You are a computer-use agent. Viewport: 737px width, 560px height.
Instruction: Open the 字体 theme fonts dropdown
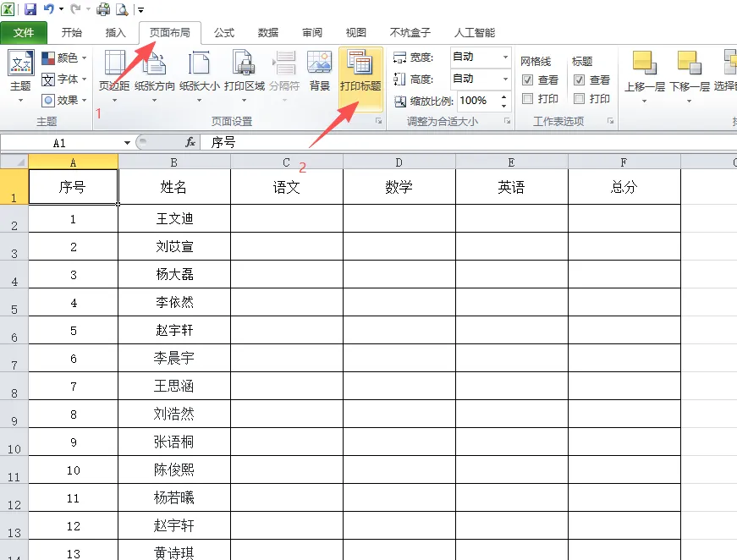[x=64, y=79]
